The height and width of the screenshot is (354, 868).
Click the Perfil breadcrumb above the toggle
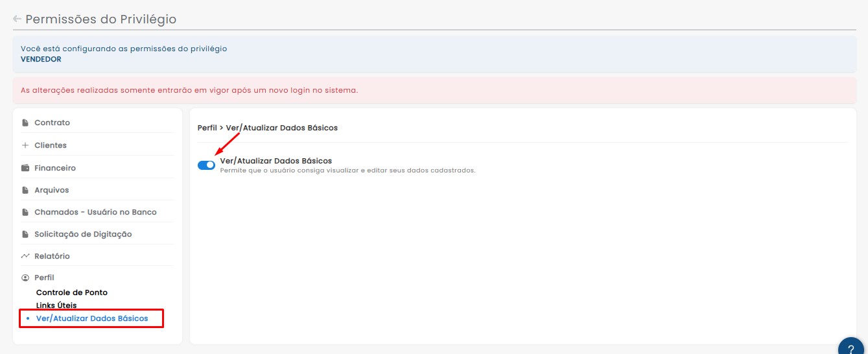point(207,128)
